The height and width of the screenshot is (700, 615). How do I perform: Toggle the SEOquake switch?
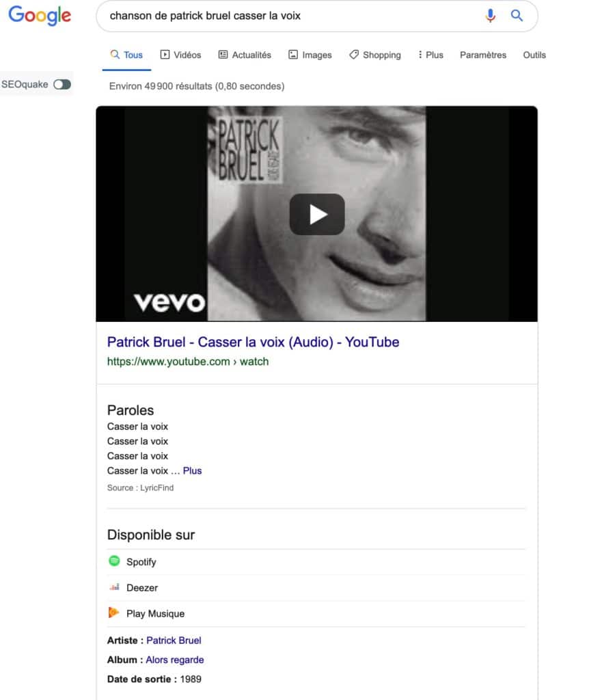tap(62, 85)
